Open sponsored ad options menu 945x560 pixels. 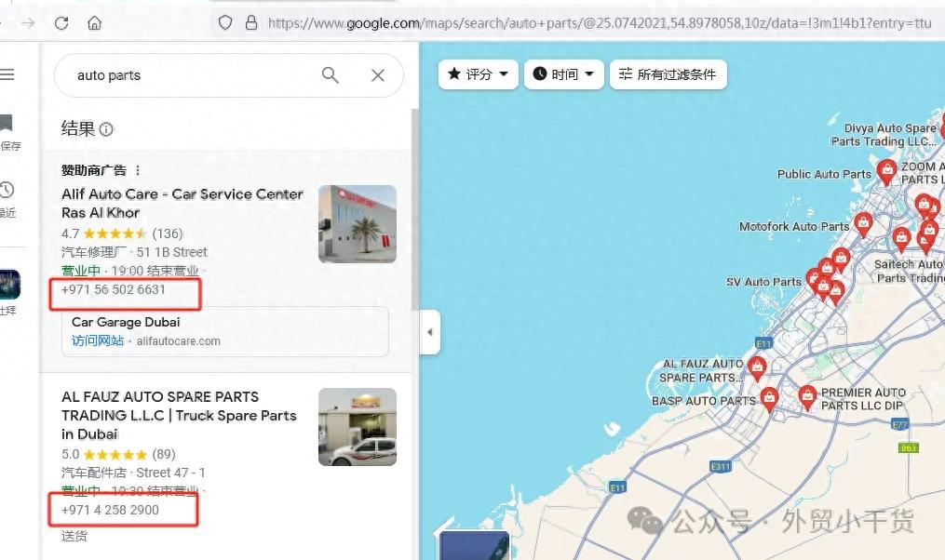coord(138,170)
